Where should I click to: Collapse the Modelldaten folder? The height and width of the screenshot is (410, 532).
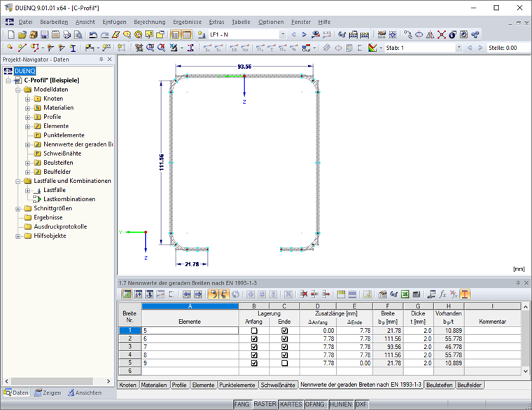pyautogui.click(x=18, y=90)
